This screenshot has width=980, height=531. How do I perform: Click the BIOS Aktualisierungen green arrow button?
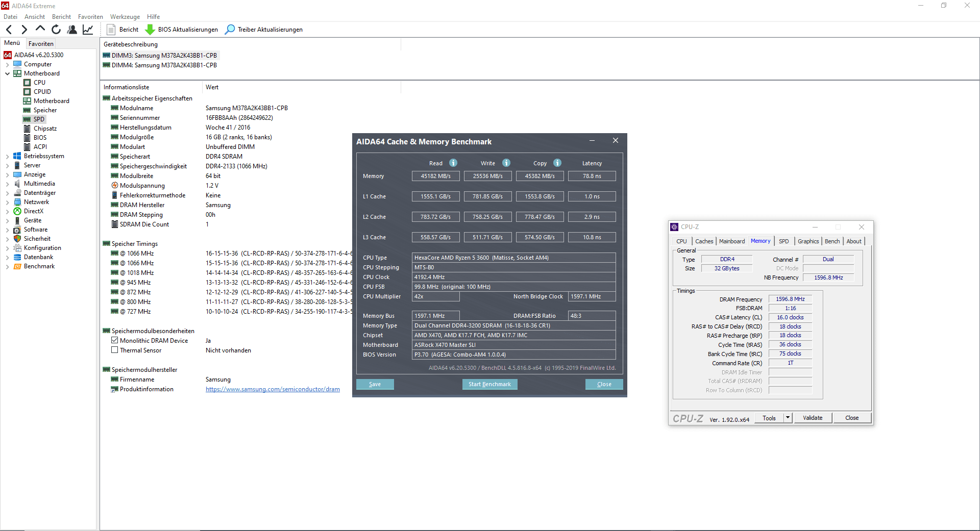coord(182,30)
